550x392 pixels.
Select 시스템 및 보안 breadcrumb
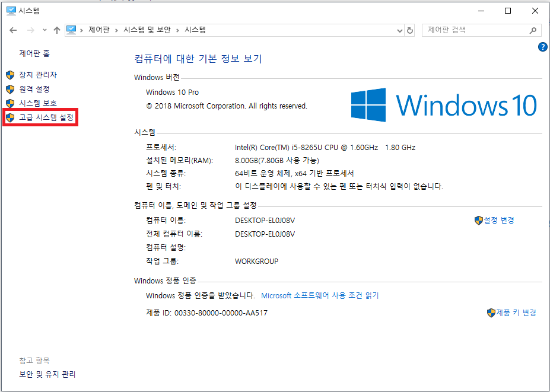point(147,30)
